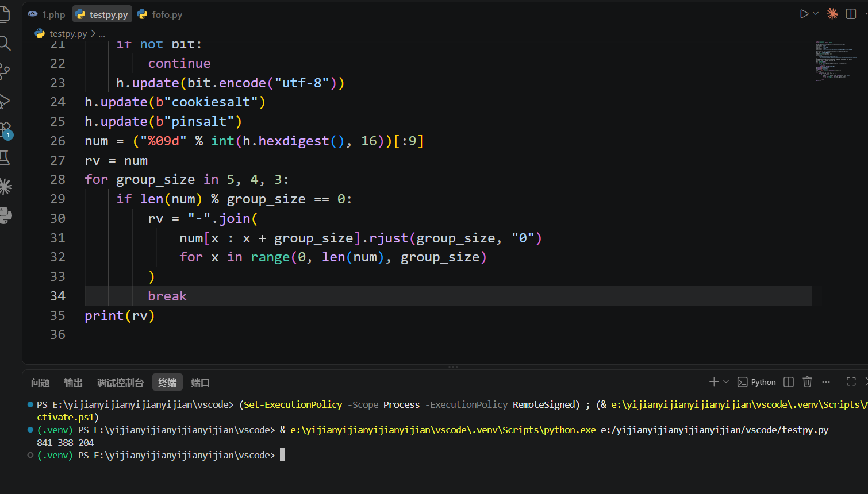Open the Search view in activity bar
Screen dimensions: 868x494
5,43
